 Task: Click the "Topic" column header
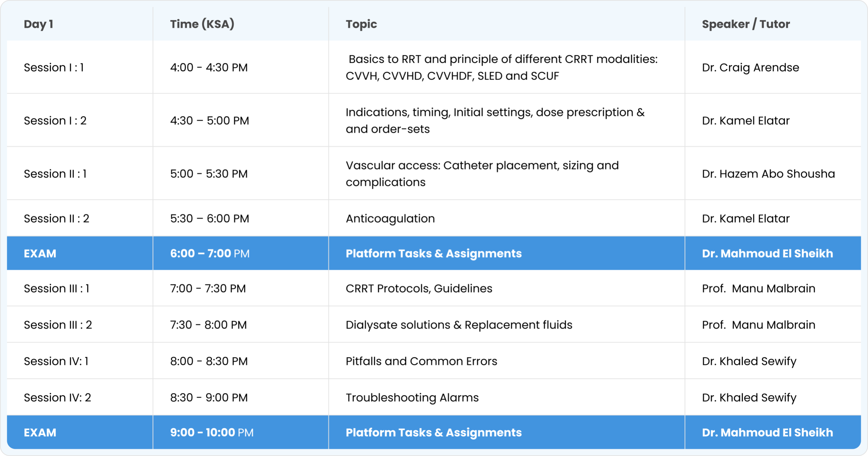361,24
